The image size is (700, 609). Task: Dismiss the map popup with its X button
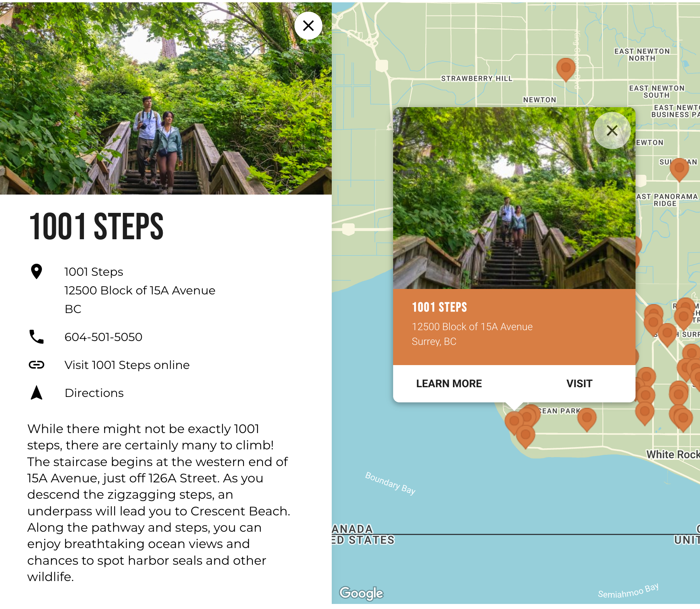[x=612, y=131]
